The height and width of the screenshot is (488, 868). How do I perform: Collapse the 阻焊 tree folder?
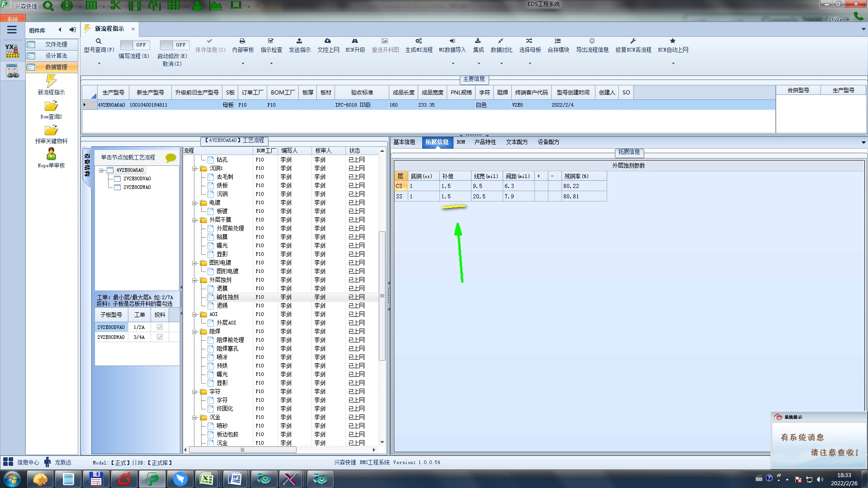pyautogui.click(x=194, y=332)
